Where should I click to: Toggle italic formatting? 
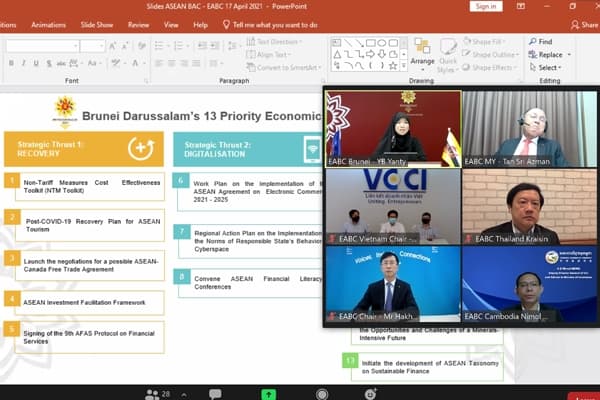23,63
